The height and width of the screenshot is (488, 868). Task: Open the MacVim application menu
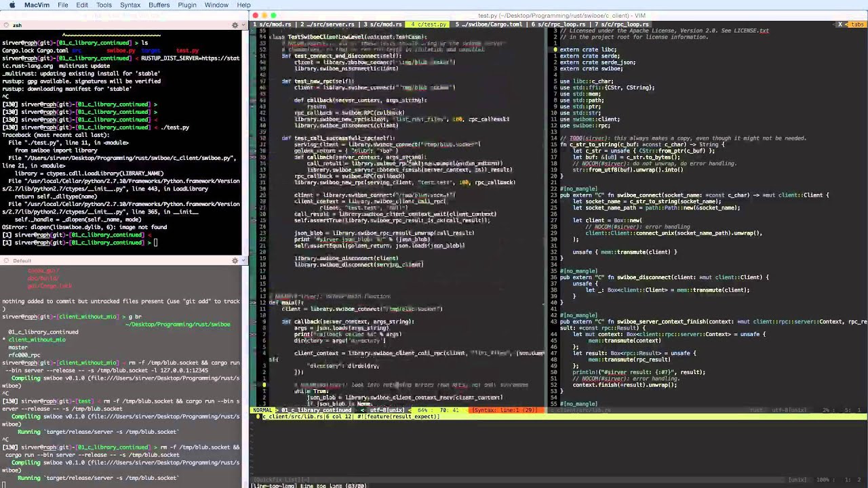click(x=37, y=5)
